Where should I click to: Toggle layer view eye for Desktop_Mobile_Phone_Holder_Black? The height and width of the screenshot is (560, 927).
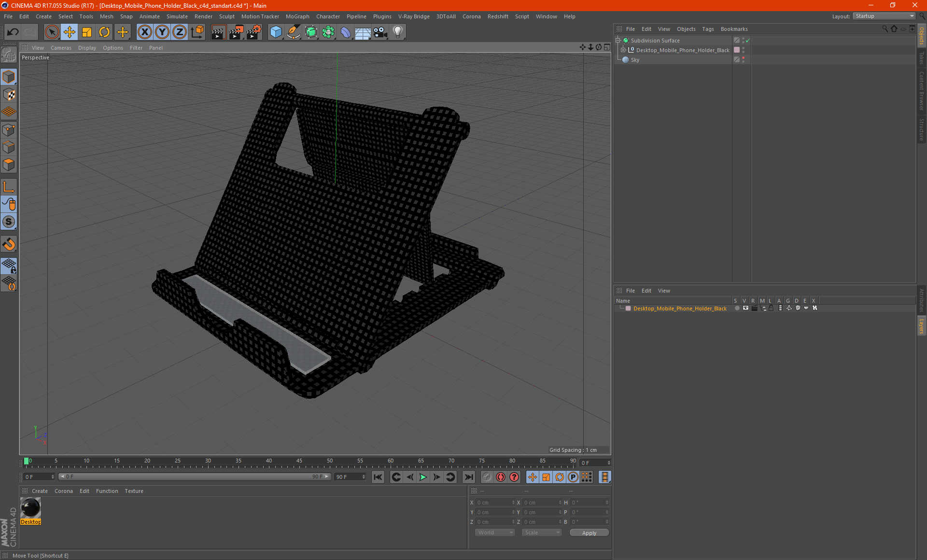[745, 308]
